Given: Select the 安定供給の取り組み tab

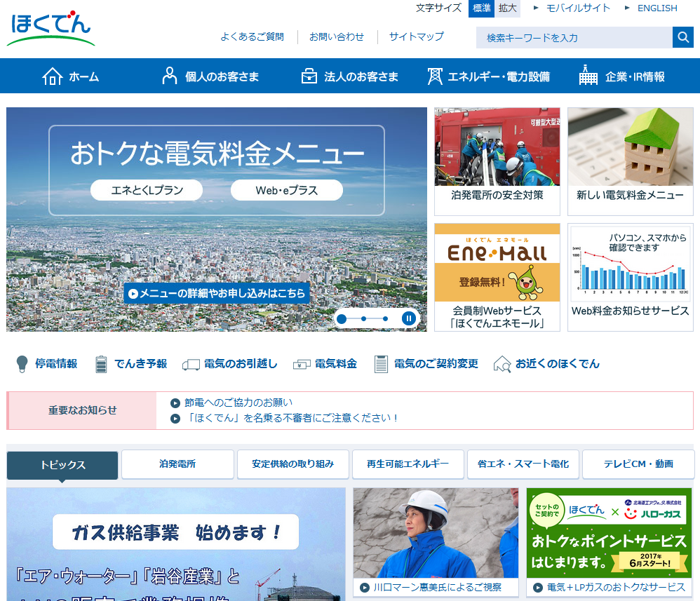Looking at the screenshot, I should tap(293, 464).
